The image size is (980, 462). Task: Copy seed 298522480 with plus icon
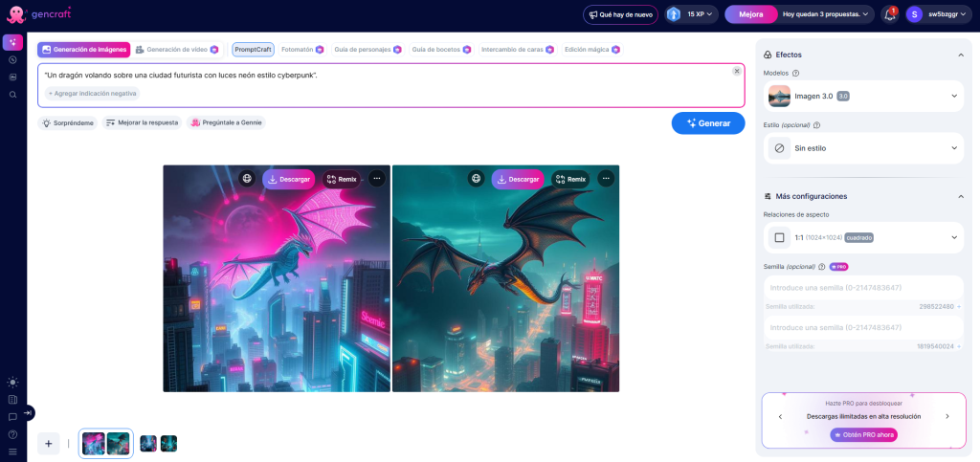click(x=959, y=306)
